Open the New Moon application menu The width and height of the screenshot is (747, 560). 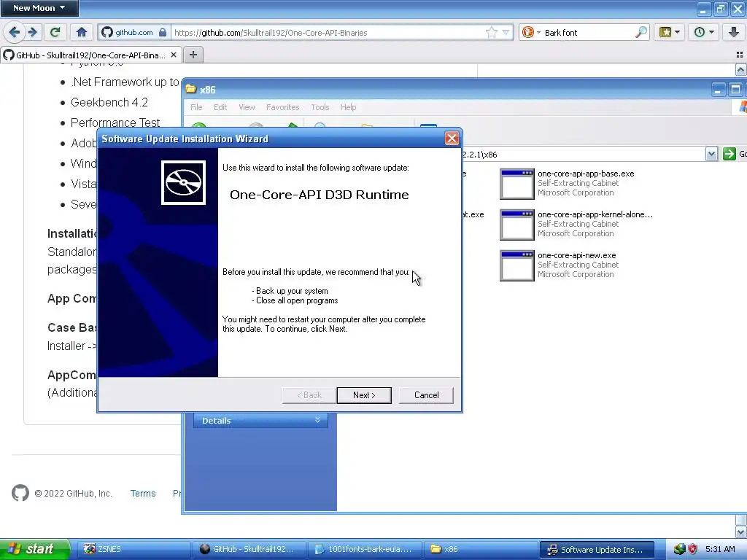(39, 8)
